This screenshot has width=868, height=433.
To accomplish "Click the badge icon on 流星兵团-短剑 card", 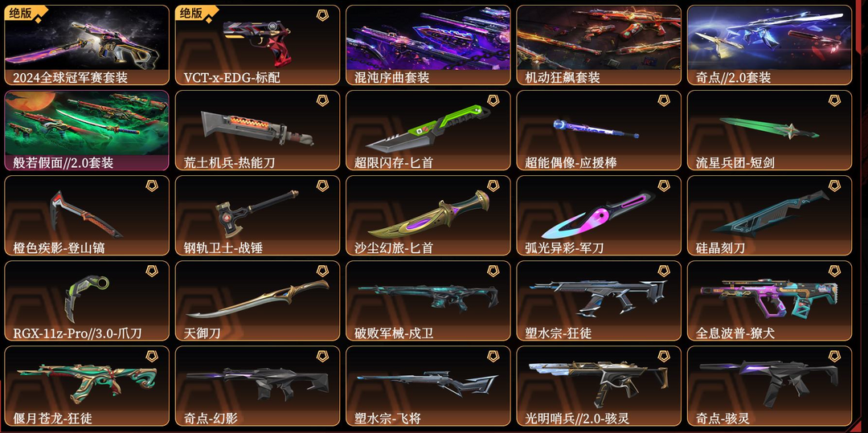I will coord(834,100).
